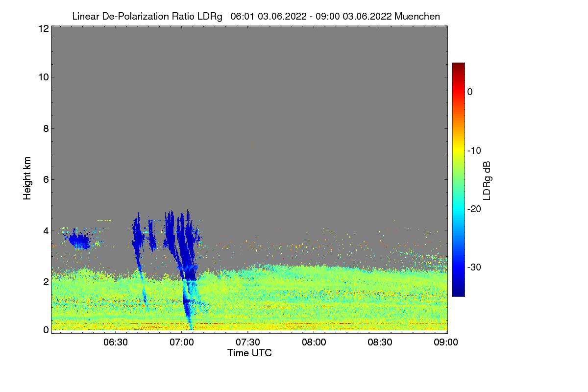Image resolution: width=588 pixels, height=392 pixels.
Task: Click the 09:00 time axis label
Action: coord(446,342)
